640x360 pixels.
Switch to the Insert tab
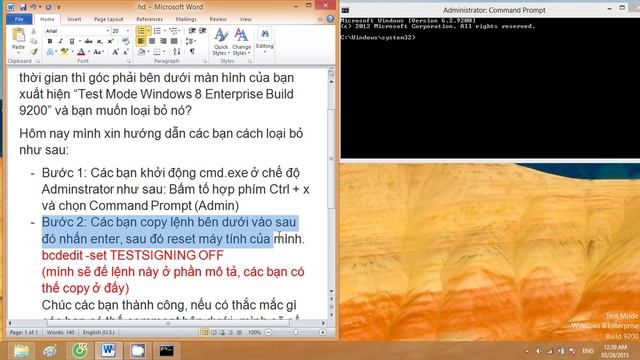(x=74, y=19)
